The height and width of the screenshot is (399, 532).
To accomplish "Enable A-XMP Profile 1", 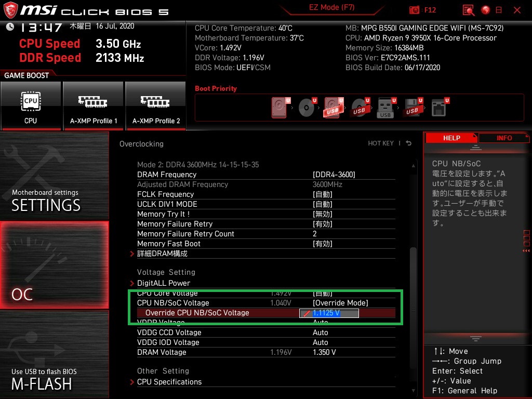I will tap(94, 106).
